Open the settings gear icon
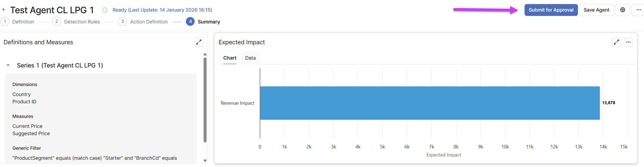The height and width of the screenshot is (167, 644). point(623,10)
